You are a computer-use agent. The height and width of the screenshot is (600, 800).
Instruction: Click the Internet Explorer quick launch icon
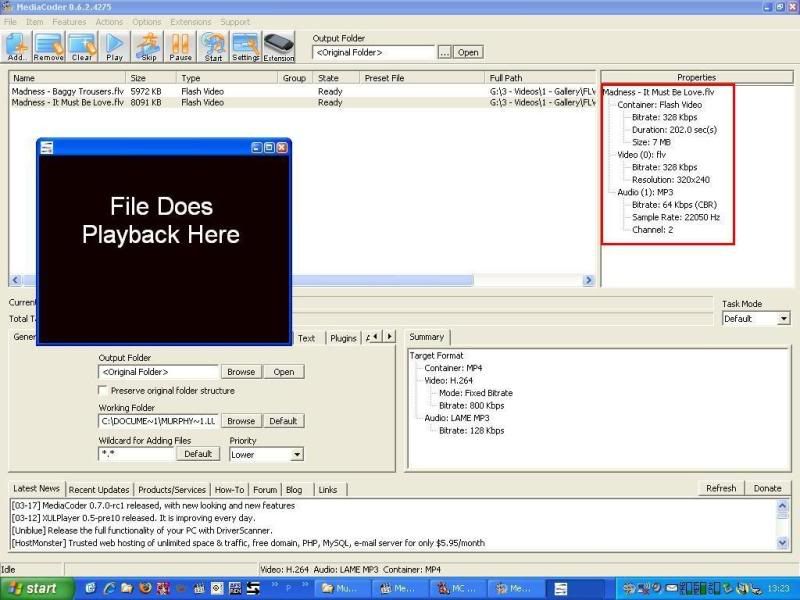[x=109, y=588]
